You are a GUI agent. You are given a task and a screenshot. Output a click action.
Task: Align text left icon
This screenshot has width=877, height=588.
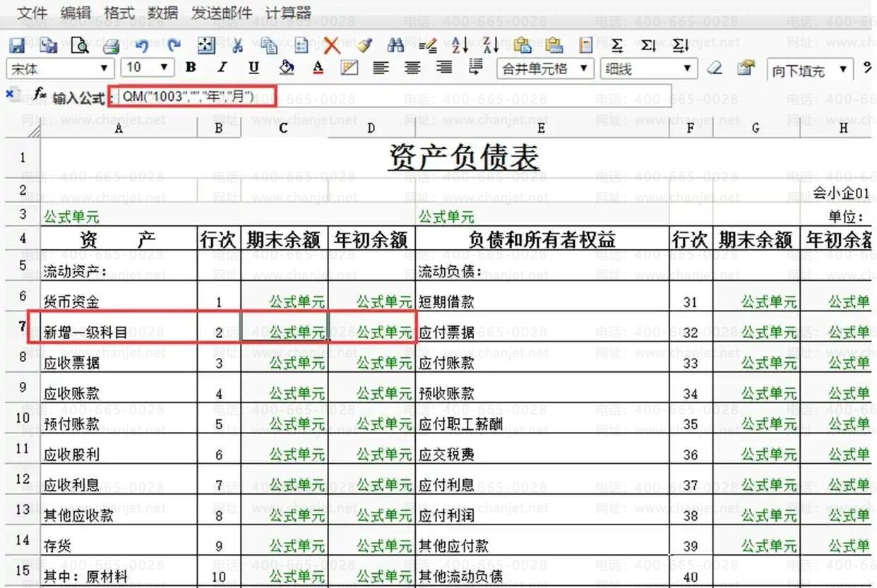pos(381,68)
